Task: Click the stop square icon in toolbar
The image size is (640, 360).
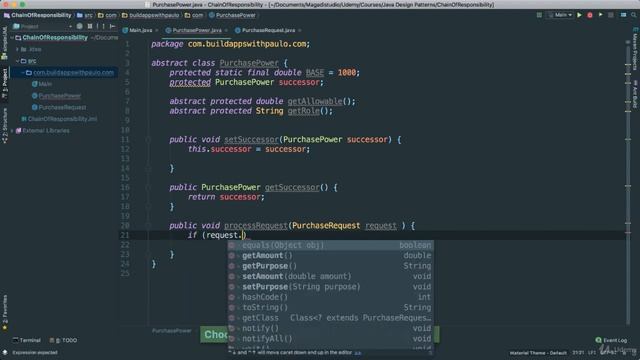Action: click(611, 15)
